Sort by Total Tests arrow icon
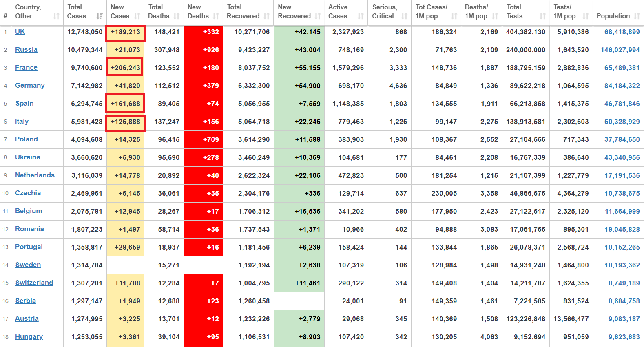Viewport: 644px width, 347px height. [x=543, y=16]
